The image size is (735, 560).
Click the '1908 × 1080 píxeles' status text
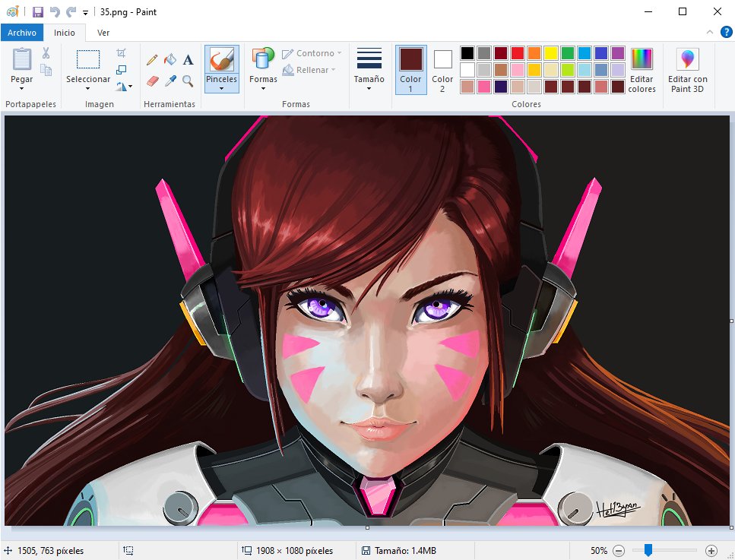coord(294,551)
